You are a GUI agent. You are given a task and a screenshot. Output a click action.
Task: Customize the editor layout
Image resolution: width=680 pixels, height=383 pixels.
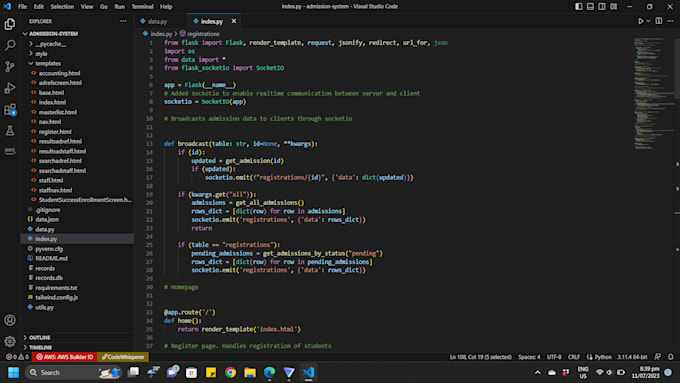[x=614, y=7]
